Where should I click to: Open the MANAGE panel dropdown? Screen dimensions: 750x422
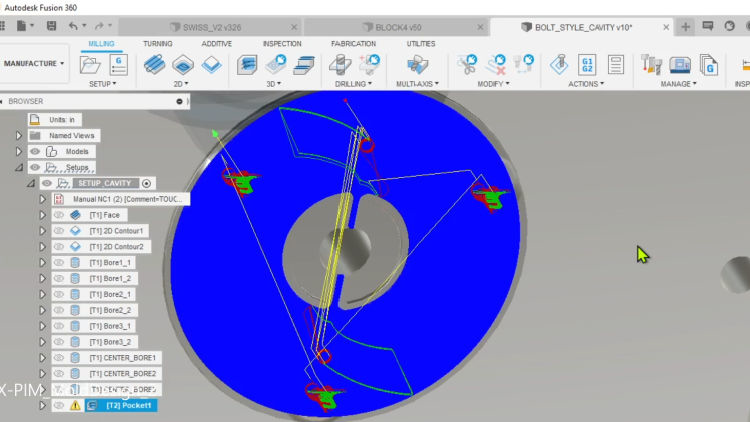click(678, 84)
